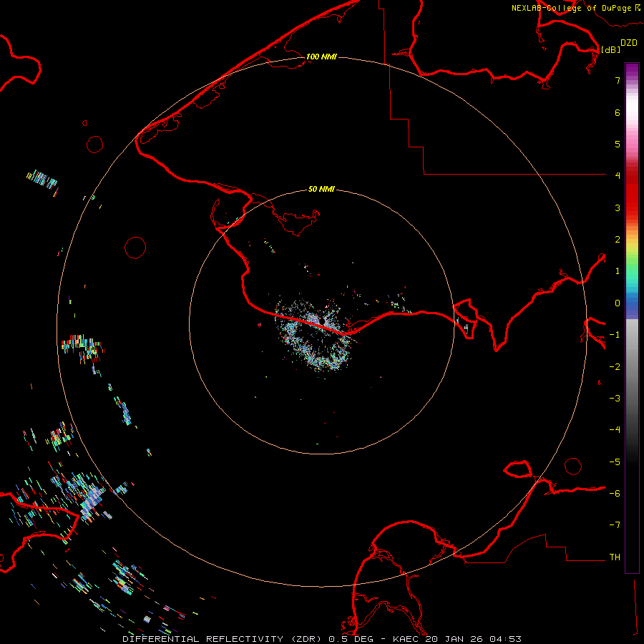Click the -7 dB tick on the color scale

(x=615, y=525)
